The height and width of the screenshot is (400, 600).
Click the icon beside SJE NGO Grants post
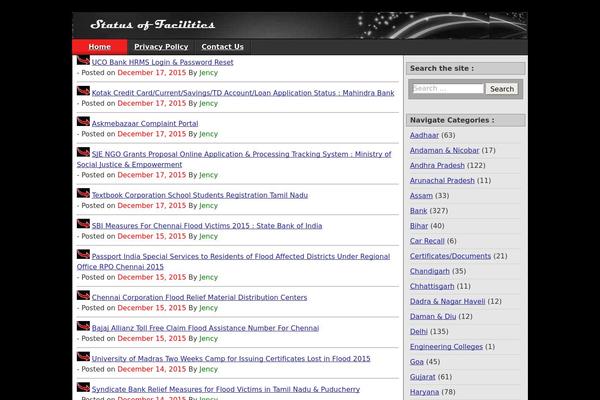point(83,152)
